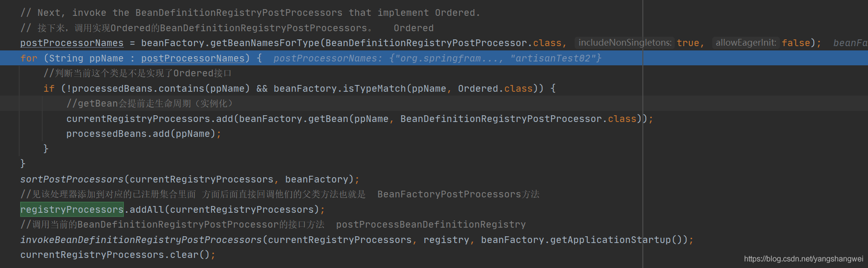Click the highlighted registryProcessors variable
Image resolution: width=868 pixels, height=268 pixels.
(72, 209)
